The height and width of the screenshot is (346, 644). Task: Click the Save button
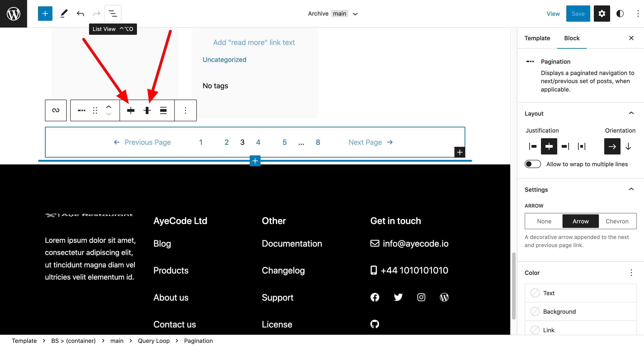coord(578,14)
